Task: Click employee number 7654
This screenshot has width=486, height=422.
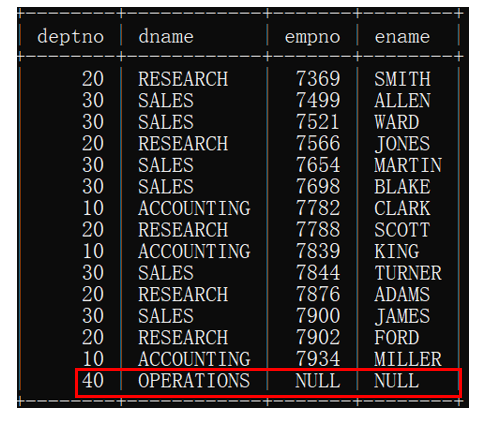Action: tap(318, 165)
